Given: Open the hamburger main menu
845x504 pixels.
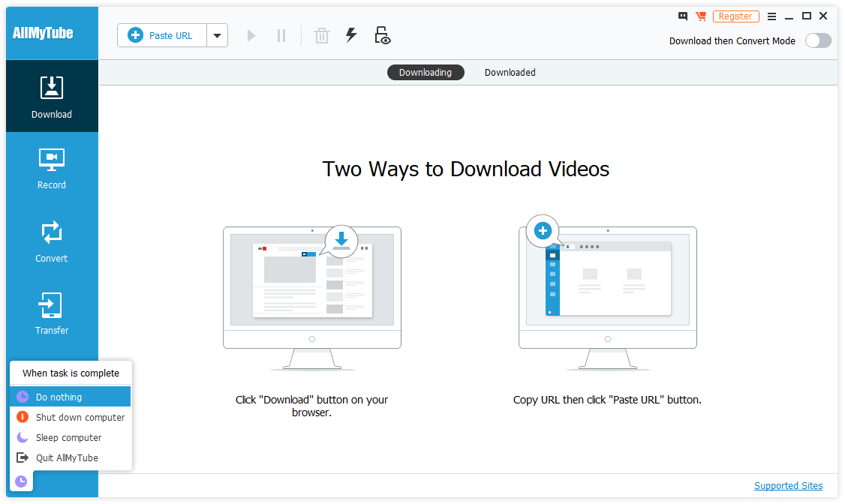Looking at the screenshot, I should pos(771,16).
